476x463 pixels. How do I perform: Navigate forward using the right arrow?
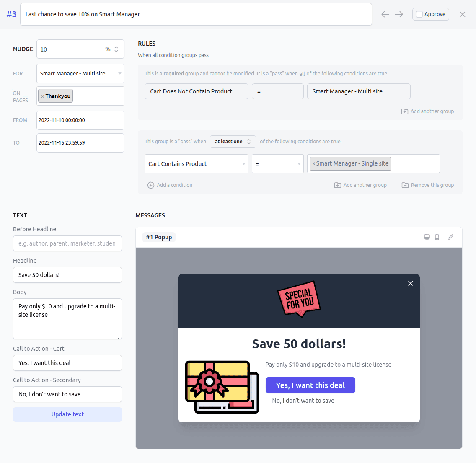398,14
